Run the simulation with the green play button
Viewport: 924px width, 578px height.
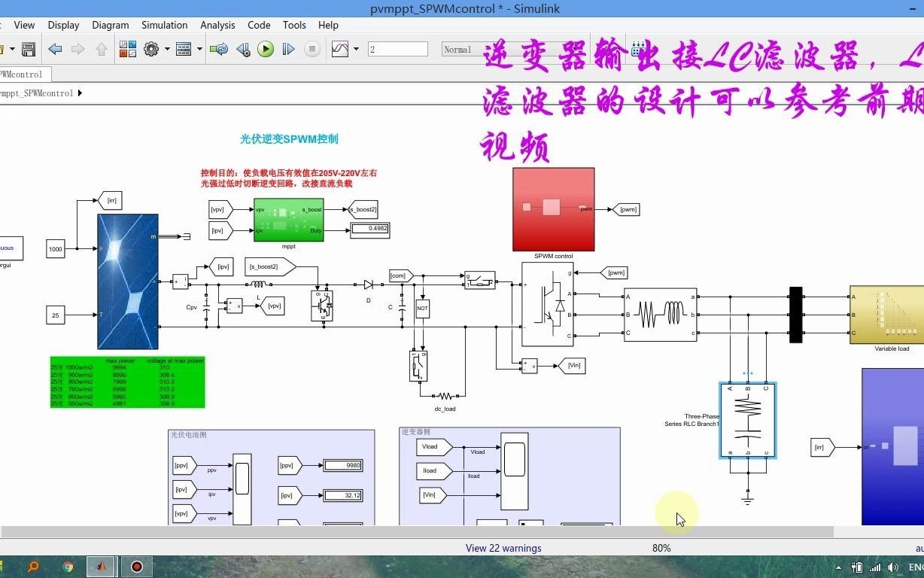click(x=265, y=49)
